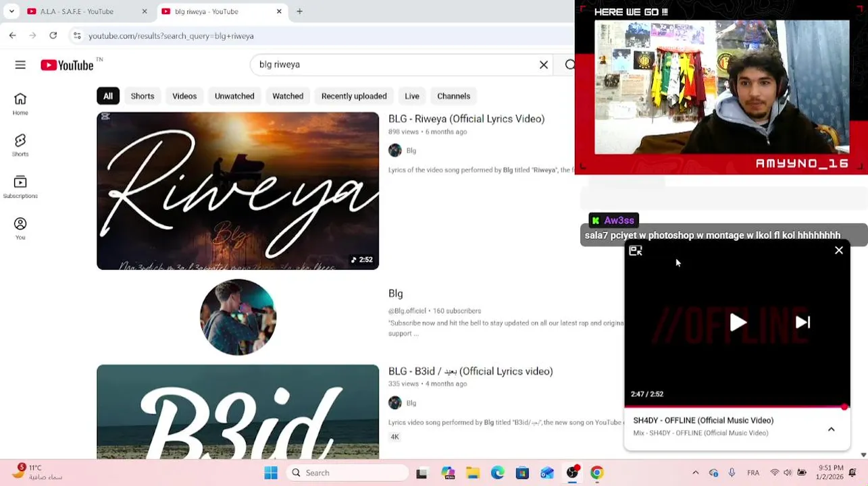The height and width of the screenshot is (486, 868).
Task: Open the clock showing 9:51 PM
Action: tap(830, 473)
